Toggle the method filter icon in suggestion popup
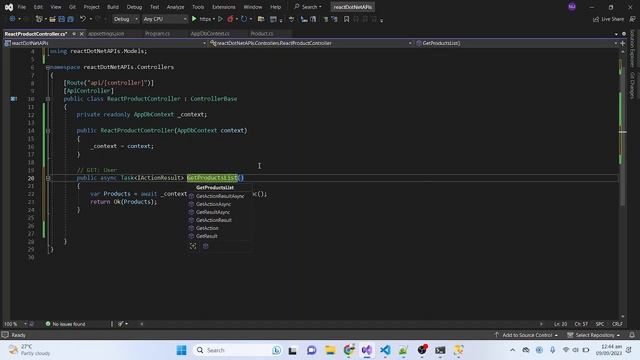 tap(206, 246)
